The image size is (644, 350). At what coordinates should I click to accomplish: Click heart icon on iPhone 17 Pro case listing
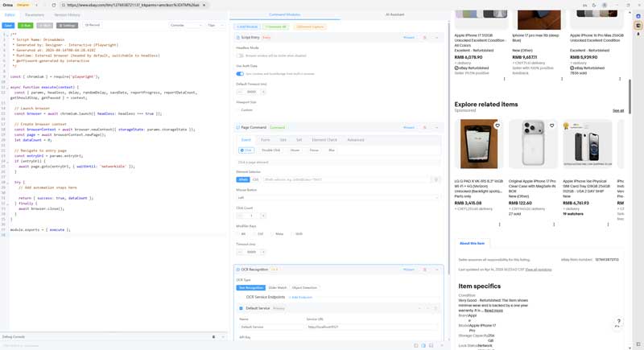[552, 126]
